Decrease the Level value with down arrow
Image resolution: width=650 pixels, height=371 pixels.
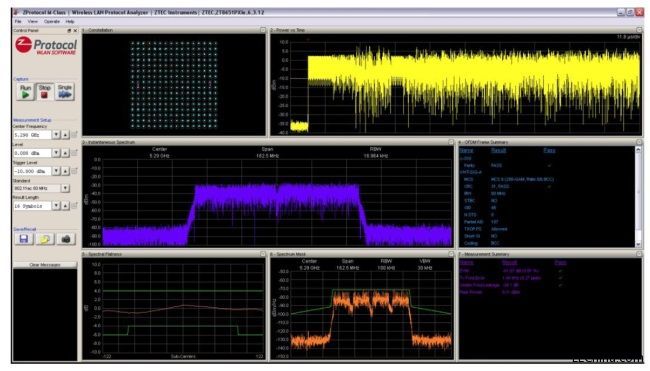(x=56, y=153)
